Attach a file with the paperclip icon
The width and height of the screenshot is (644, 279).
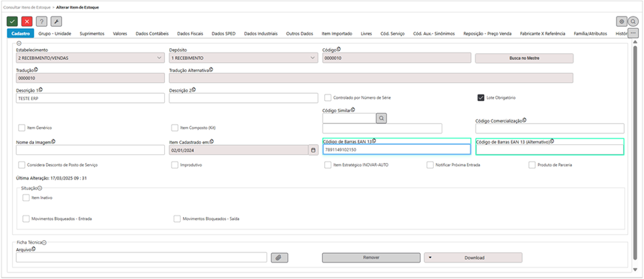(x=279, y=257)
